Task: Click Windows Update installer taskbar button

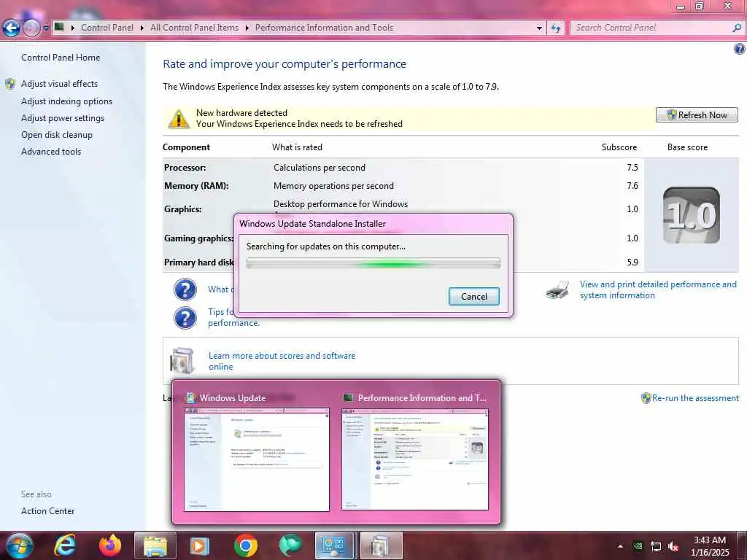Action: [381, 545]
